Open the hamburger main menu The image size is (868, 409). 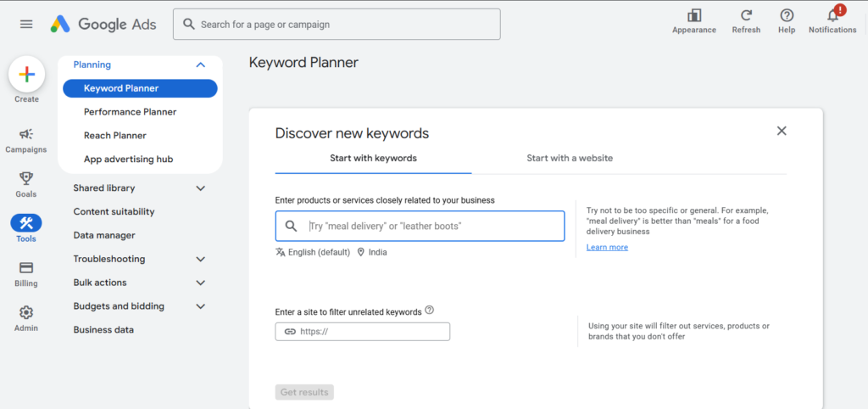point(26,25)
